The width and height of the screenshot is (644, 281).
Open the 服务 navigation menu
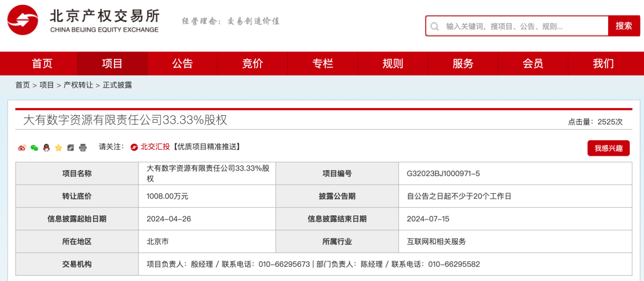tap(463, 64)
